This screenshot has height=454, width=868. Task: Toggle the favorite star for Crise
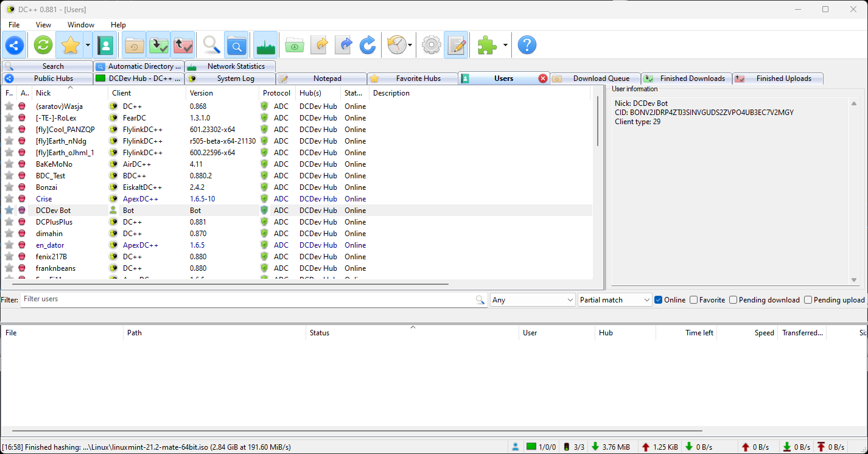pos(9,198)
